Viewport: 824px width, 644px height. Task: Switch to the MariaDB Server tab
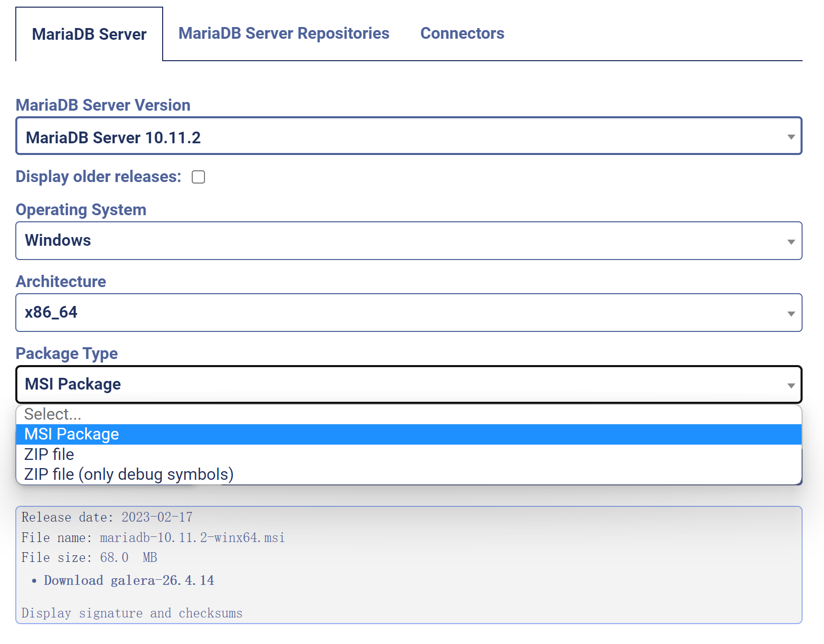coord(89,34)
